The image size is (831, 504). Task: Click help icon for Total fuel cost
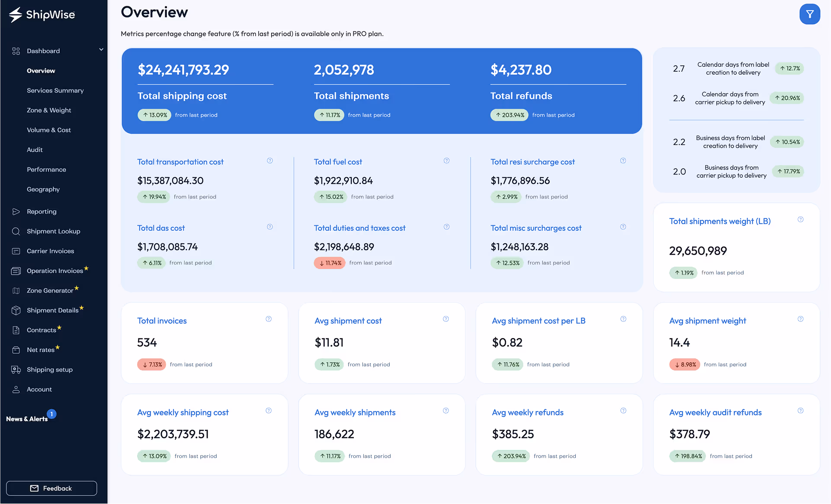point(446,161)
